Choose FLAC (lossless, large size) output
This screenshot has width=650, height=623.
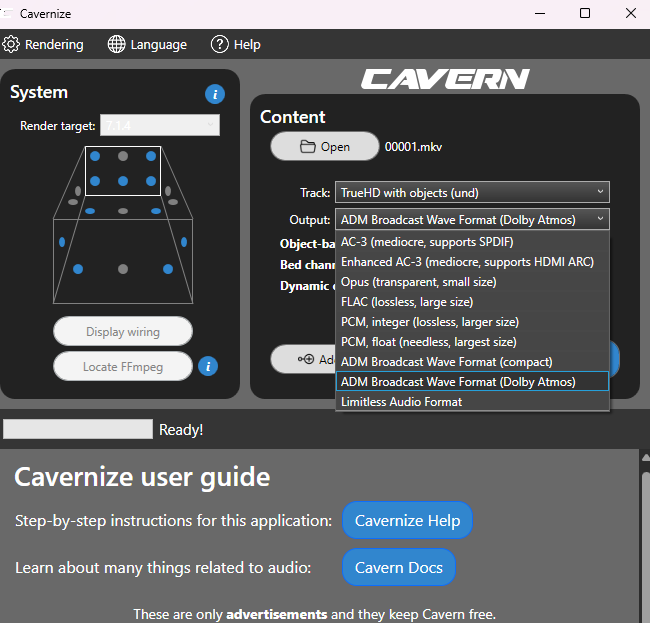[x=472, y=302]
